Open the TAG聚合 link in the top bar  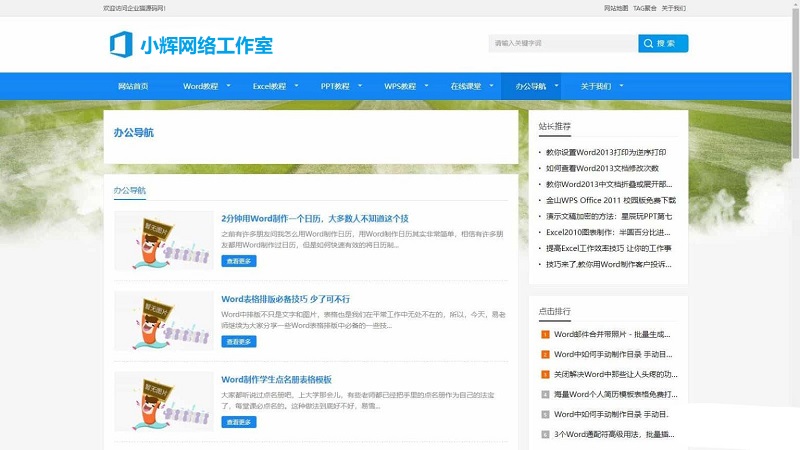click(645, 8)
